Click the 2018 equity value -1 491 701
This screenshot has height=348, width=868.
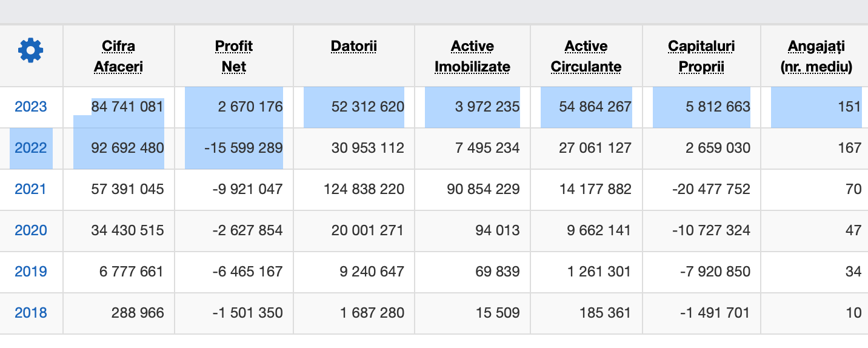(x=711, y=313)
